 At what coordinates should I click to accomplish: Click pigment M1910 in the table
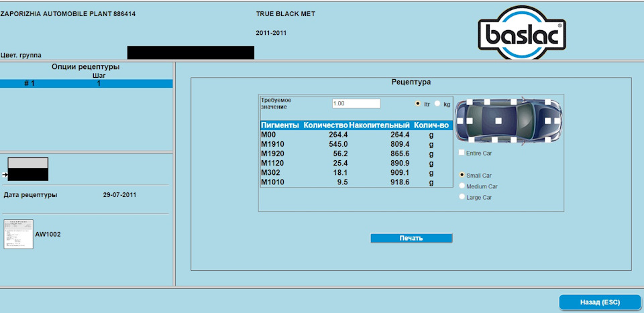(273, 144)
